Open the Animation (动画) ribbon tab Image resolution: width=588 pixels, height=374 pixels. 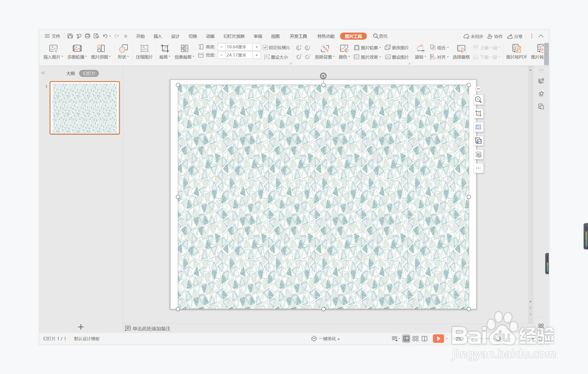210,36
